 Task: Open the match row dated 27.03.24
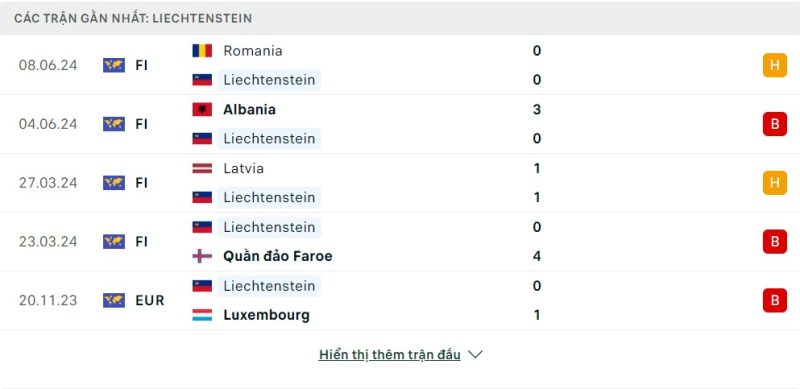click(400, 183)
